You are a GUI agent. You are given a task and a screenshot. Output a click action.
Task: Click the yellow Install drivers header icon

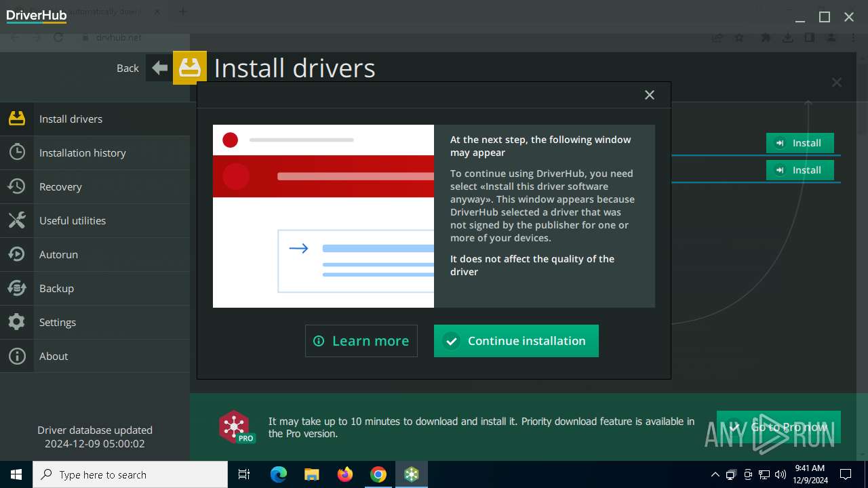[x=190, y=68]
